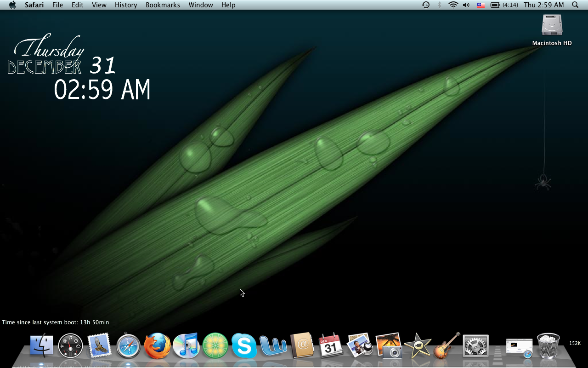The image size is (588, 368).
Task: Open the File menu
Action: tap(58, 5)
